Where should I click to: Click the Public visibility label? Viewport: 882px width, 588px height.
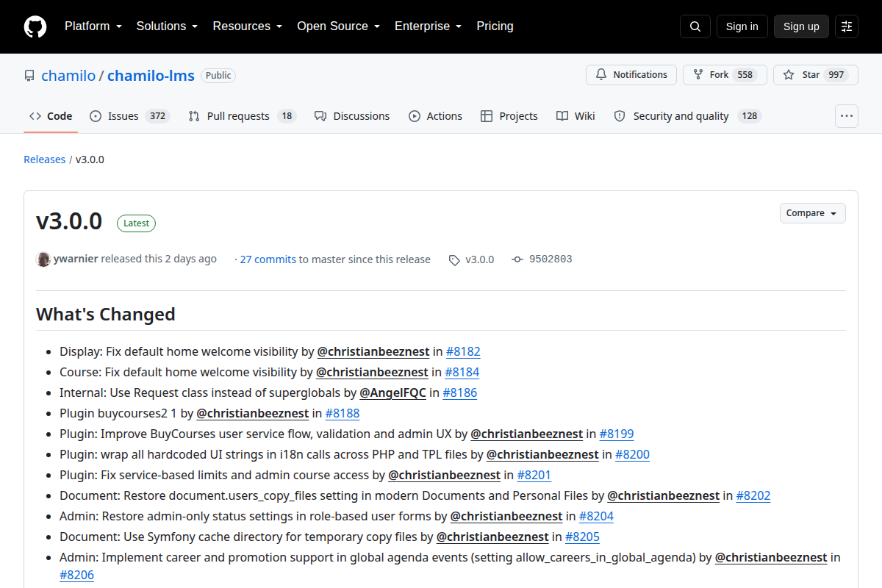[x=218, y=76]
